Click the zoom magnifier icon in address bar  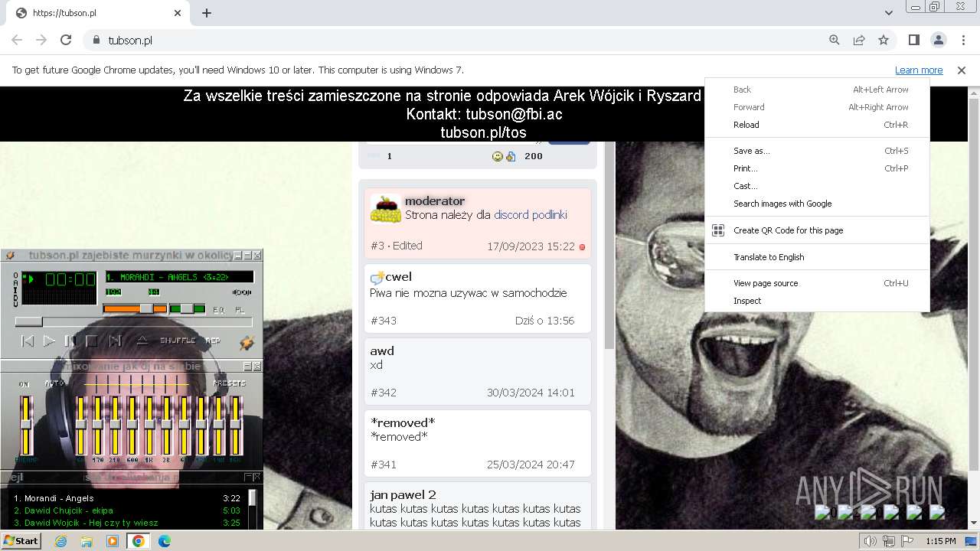click(x=835, y=40)
